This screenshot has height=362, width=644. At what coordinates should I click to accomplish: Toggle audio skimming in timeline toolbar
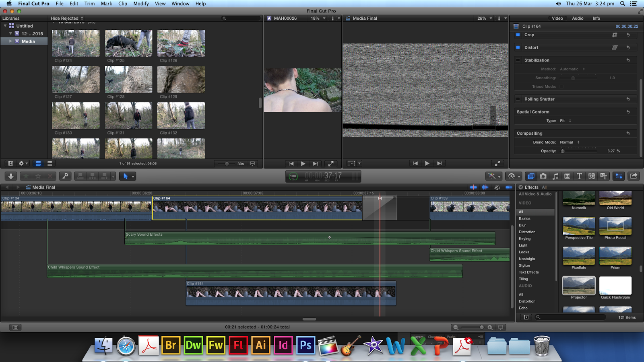(485, 187)
